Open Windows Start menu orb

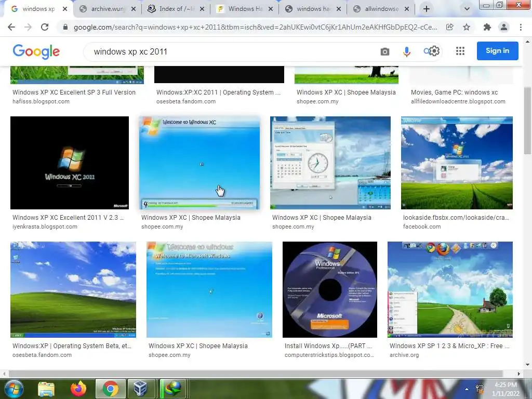tap(14, 389)
